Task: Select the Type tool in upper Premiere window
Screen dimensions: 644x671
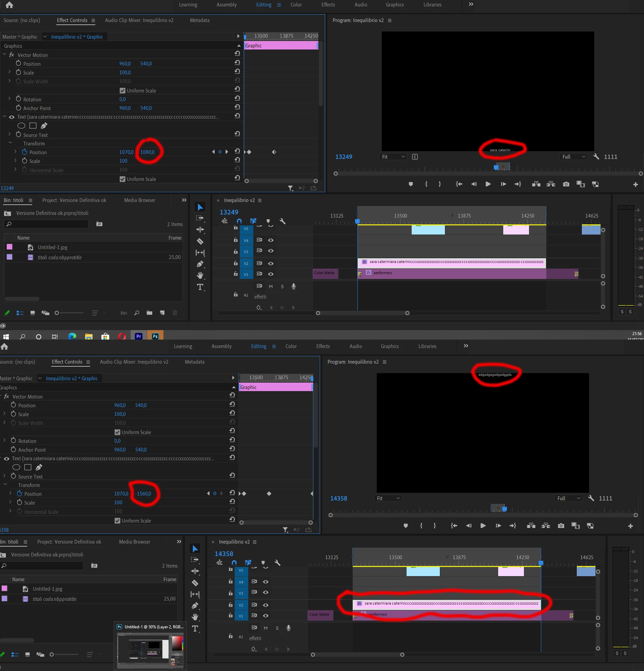Action: [200, 287]
